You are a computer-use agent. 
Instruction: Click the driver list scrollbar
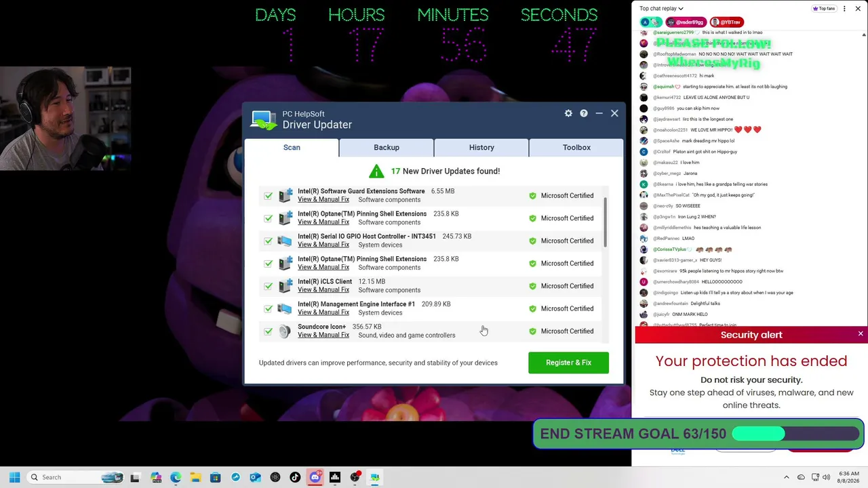tap(604, 224)
